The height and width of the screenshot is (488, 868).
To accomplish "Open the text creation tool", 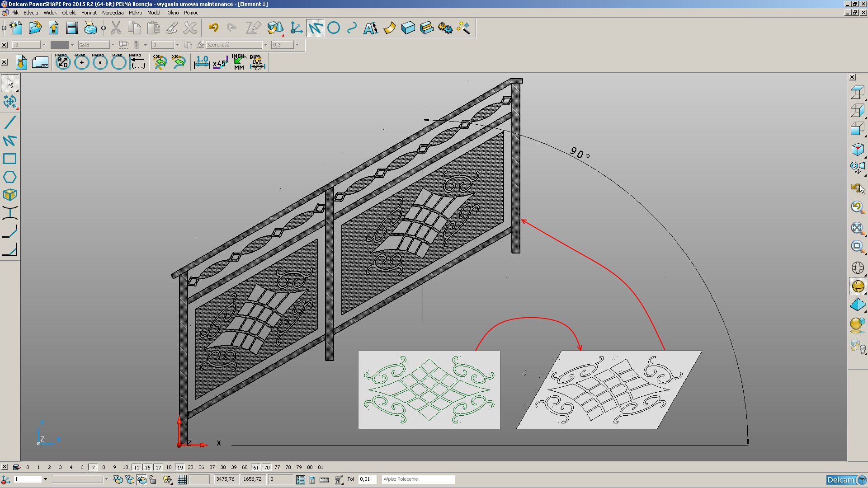I will 370,28.
